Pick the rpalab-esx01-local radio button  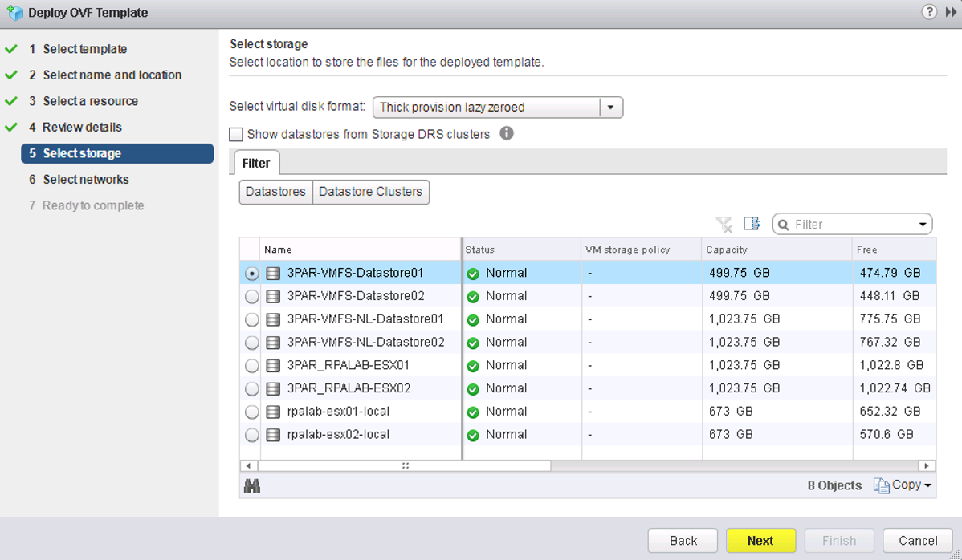[x=252, y=412]
